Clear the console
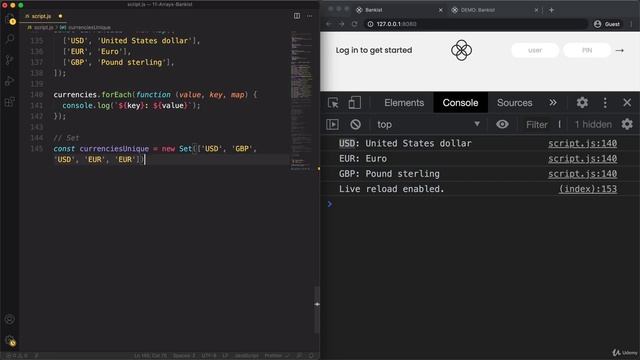The image size is (640, 360). point(355,124)
